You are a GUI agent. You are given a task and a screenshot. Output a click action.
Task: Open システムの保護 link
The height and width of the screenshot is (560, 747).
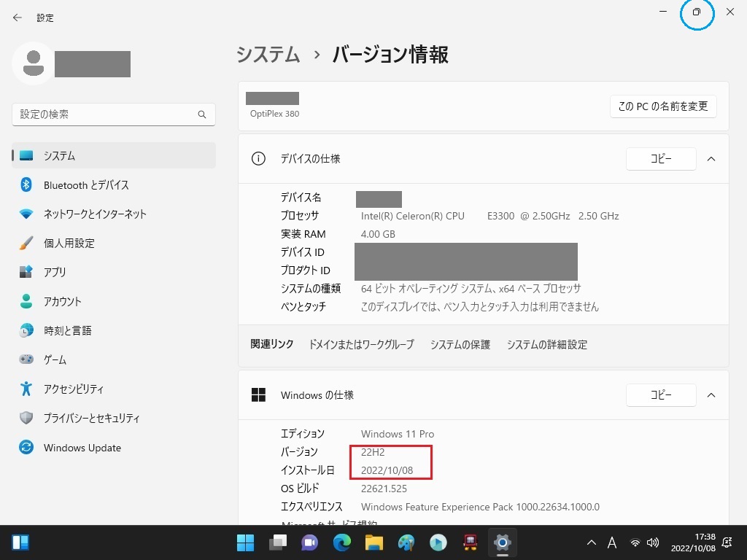pos(460,344)
